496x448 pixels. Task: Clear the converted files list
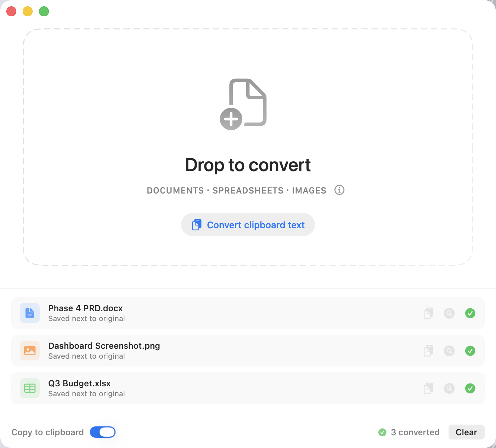pyautogui.click(x=466, y=432)
